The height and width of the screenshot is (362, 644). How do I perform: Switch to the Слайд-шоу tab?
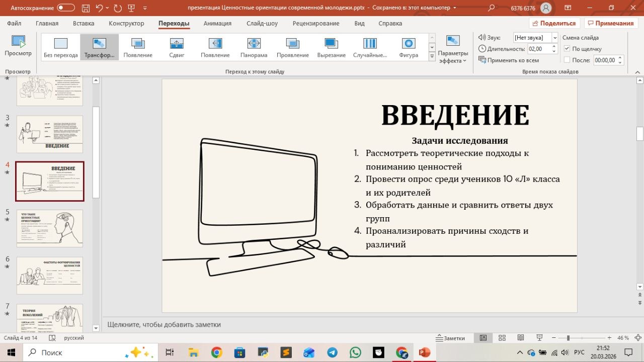tap(262, 23)
